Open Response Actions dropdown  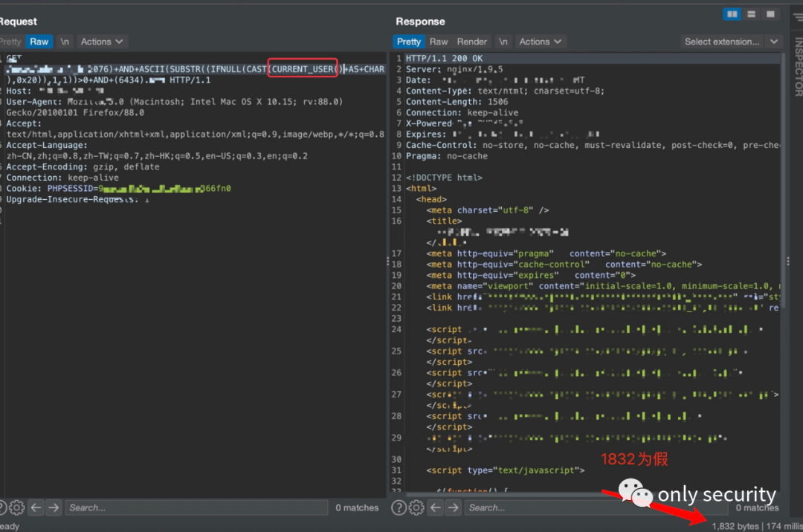pyautogui.click(x=541, y=42)
